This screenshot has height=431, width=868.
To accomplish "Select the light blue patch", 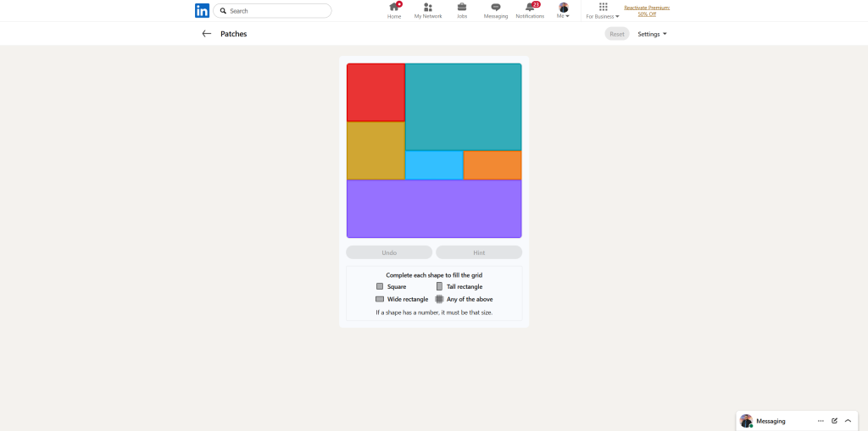I will click(434, 165).
